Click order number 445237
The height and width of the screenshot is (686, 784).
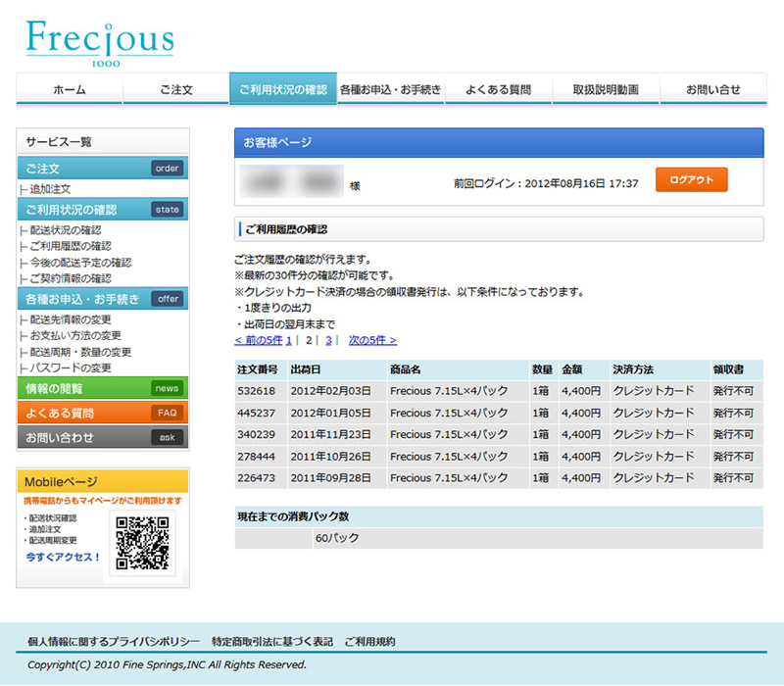click(x=256, y=413)
